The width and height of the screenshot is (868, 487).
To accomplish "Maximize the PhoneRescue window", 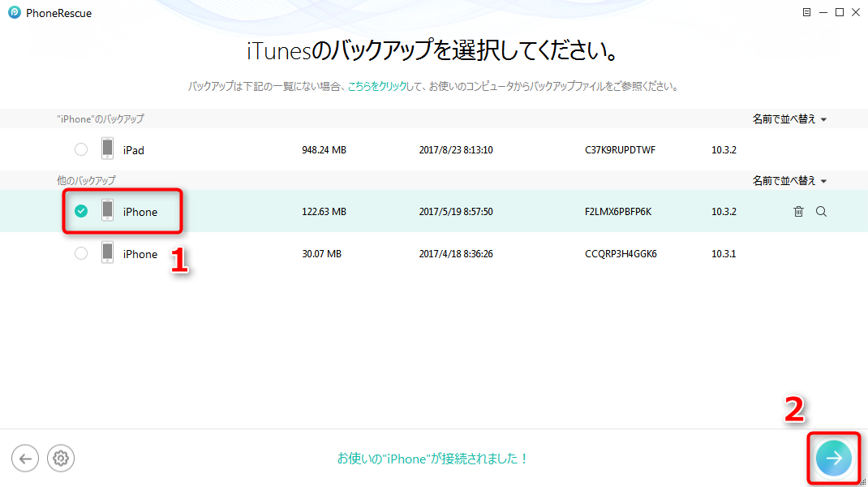I will pyautogui.click(x=840, y=12).
